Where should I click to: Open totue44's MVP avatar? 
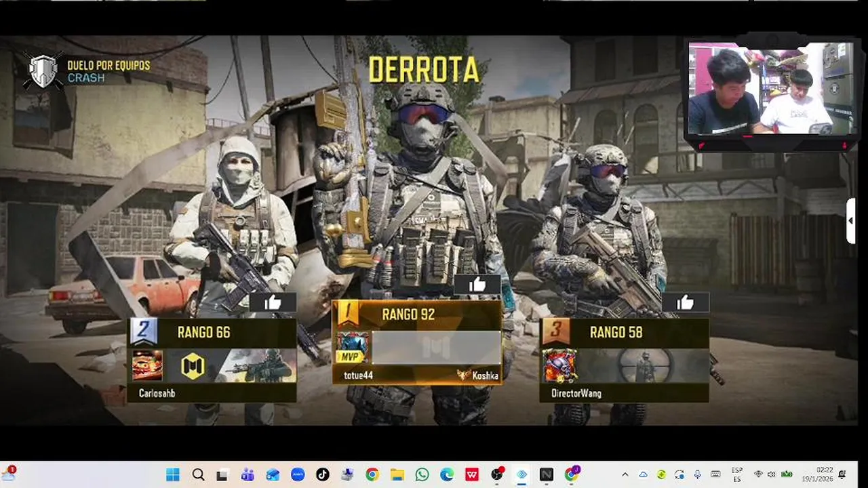pyautogui.click(x=353, y=348)
